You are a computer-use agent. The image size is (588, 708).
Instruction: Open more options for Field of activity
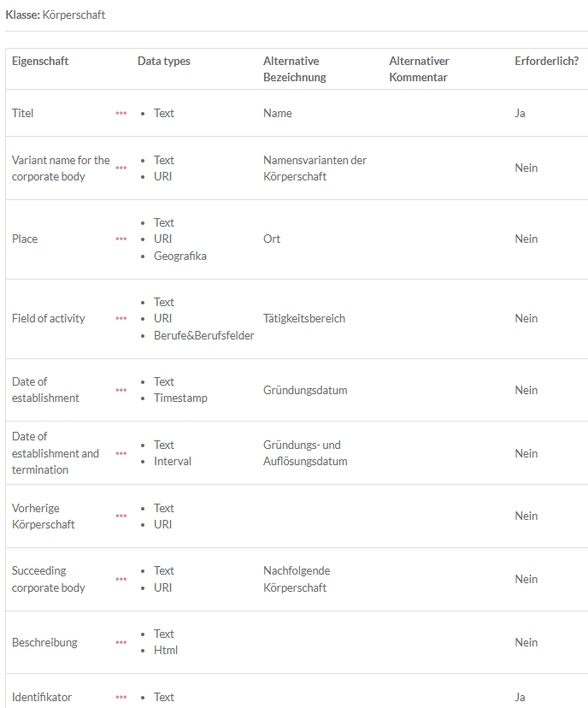point(121,319)
